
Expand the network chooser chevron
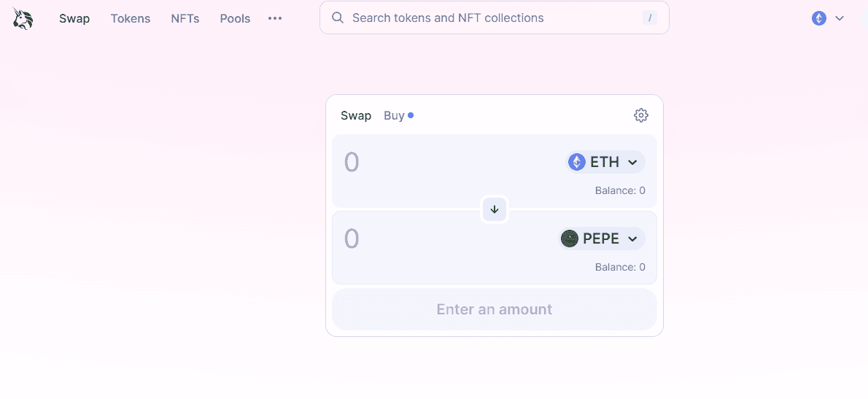point(840,18)
